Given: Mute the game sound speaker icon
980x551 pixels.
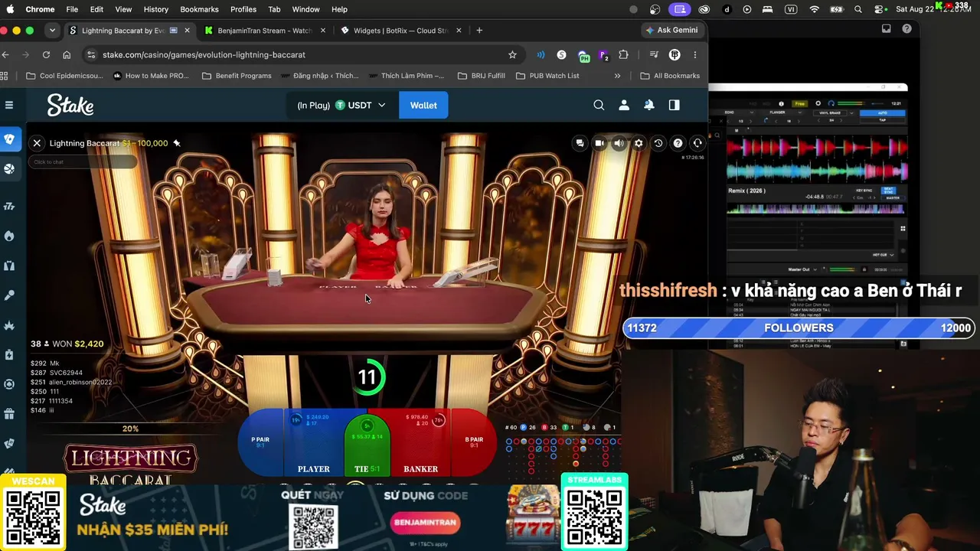Looking at the screenshot, I should [x=619, y=143].
